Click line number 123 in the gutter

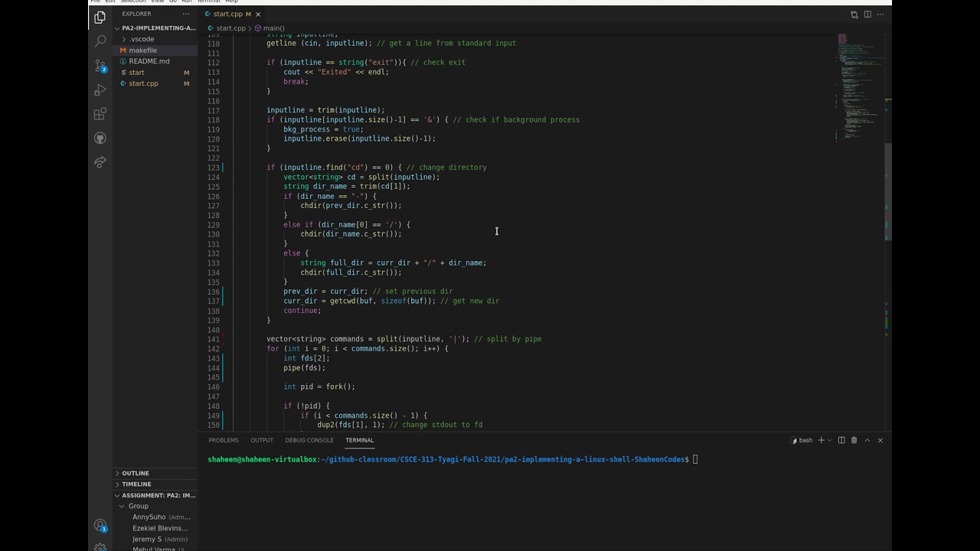(213, 168)
